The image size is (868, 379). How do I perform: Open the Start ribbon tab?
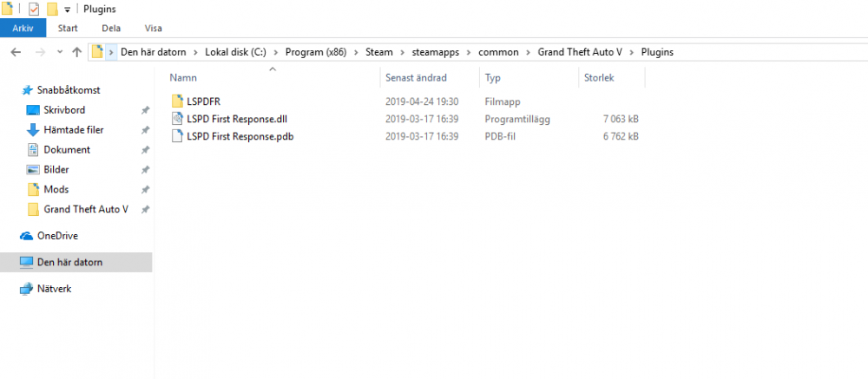coord(68,29)
